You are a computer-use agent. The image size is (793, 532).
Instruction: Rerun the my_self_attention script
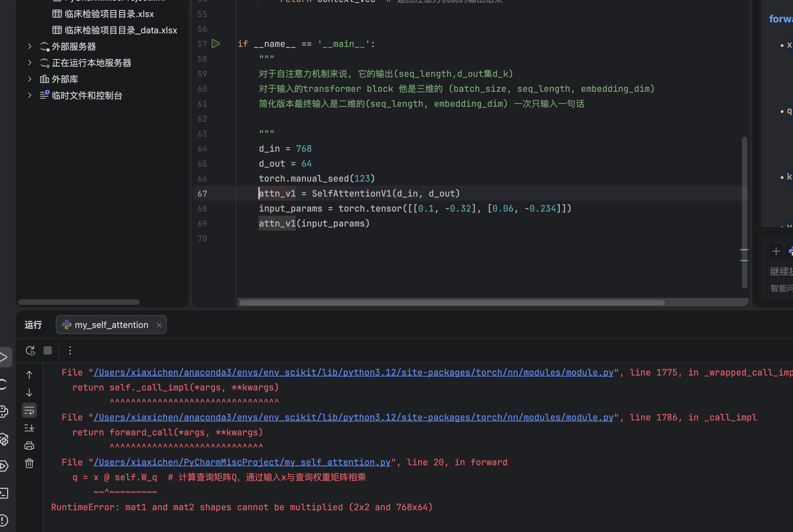[x=30, y=350]
